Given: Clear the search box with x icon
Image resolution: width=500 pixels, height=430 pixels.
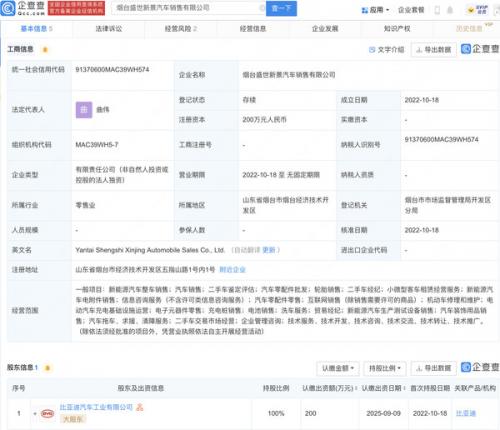Looking at the screenshot, I should click(262, 8).
